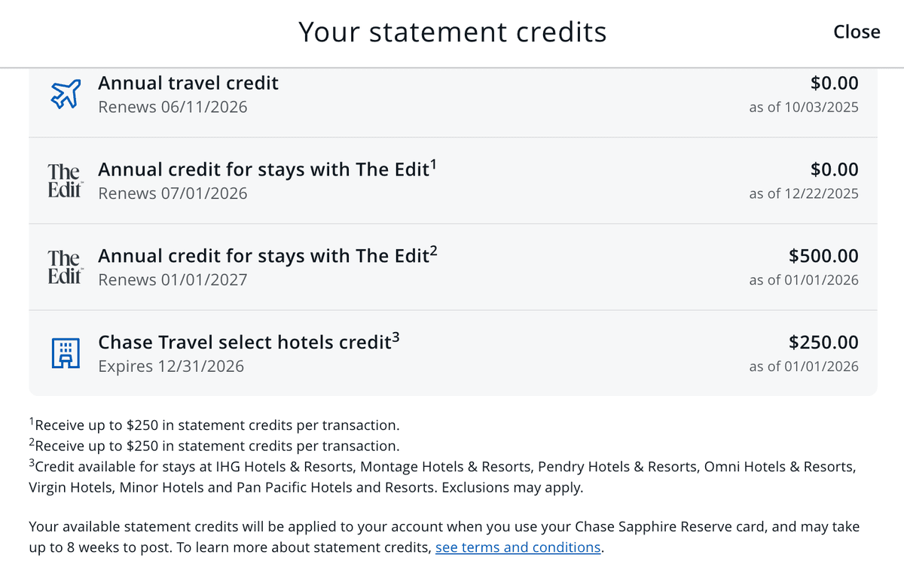Image resolution: width=904 pixels, height=588 pixels.
Task: Click the superscript 3 next to hotels credit
Action: click(395, 336)
